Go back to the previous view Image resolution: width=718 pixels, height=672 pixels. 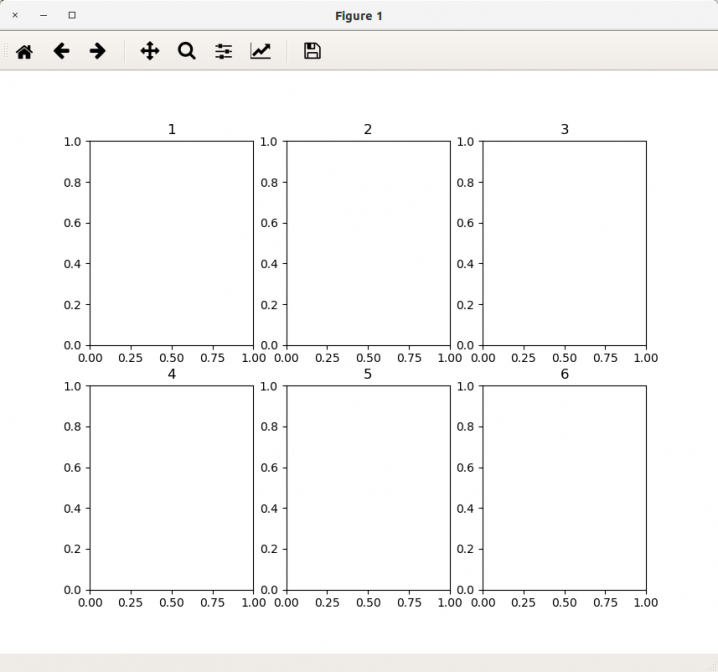[x=61, y=51]
